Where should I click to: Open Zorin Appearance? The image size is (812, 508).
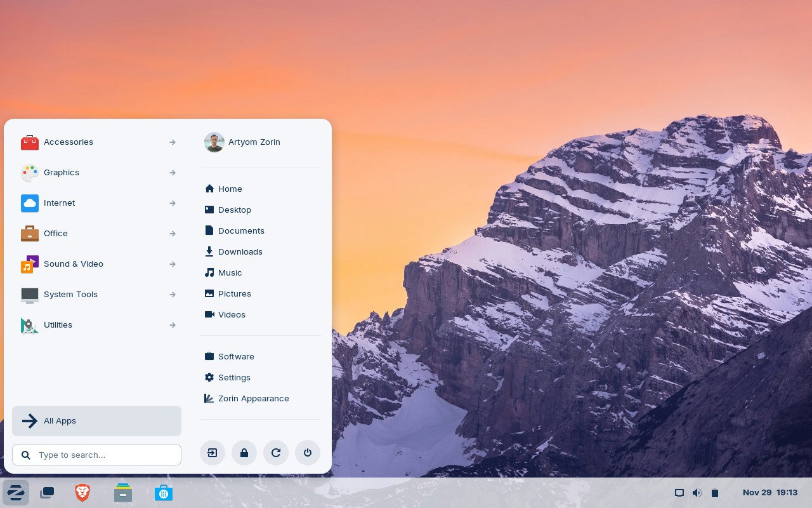click(253, 398)
